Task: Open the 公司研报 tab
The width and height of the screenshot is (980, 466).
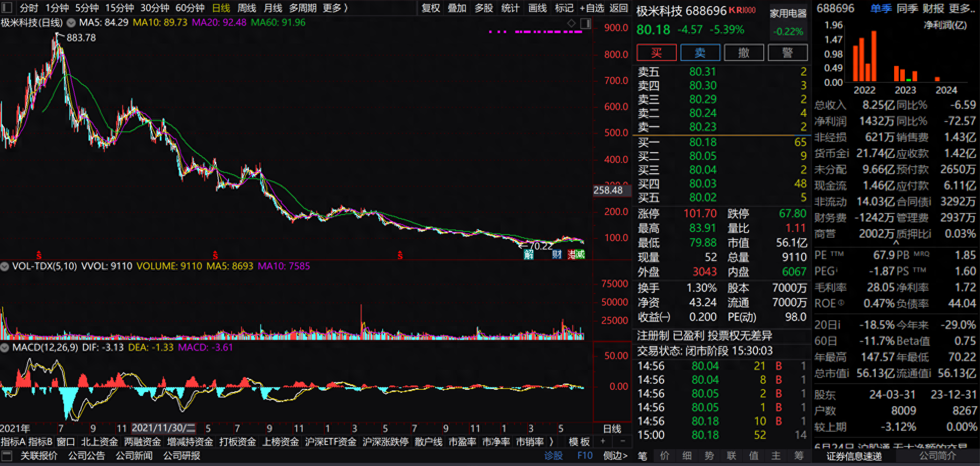Action: pos(181,455)
